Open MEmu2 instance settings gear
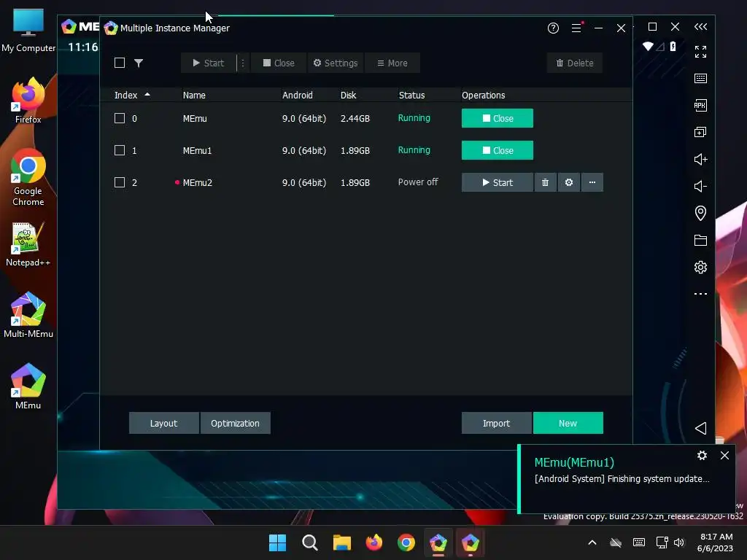Image resolution: width=747 pixels, height=560 pixels. tap(569, 182)
